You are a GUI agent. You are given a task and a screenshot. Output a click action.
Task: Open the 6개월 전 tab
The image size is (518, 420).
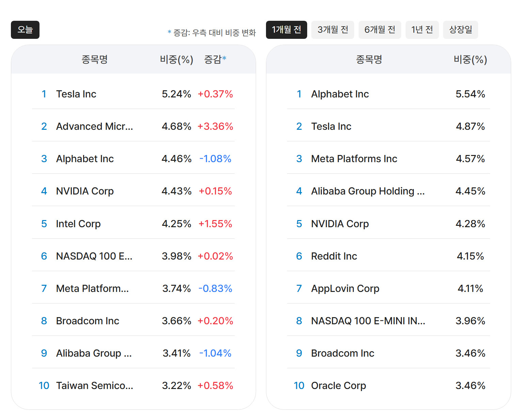[x=379, y=30]
